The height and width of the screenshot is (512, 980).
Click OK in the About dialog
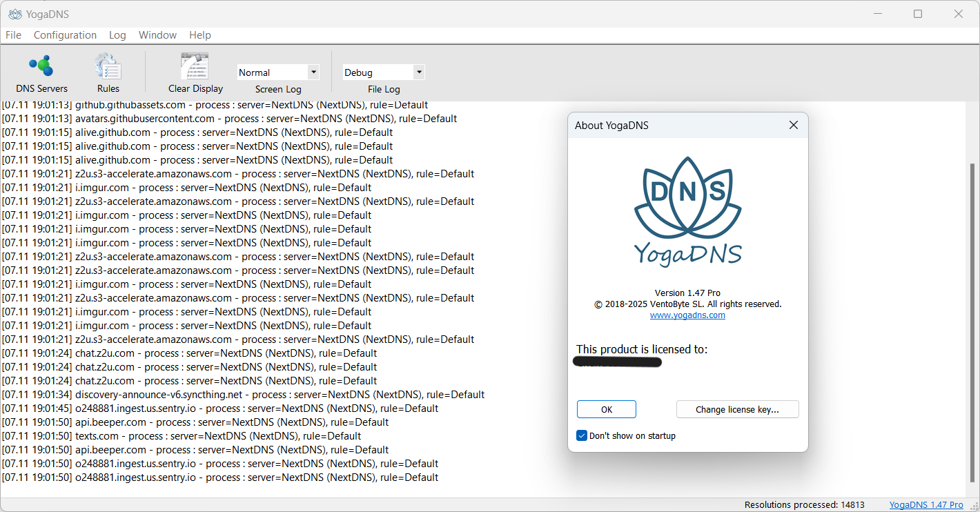(607, 409)
